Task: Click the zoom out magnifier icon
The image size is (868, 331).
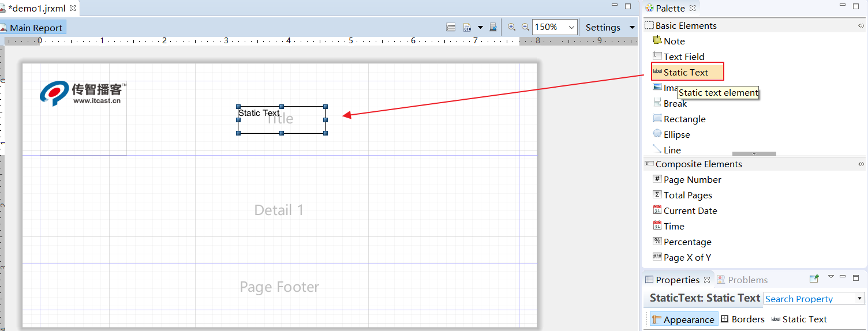Action: point(525,27)
